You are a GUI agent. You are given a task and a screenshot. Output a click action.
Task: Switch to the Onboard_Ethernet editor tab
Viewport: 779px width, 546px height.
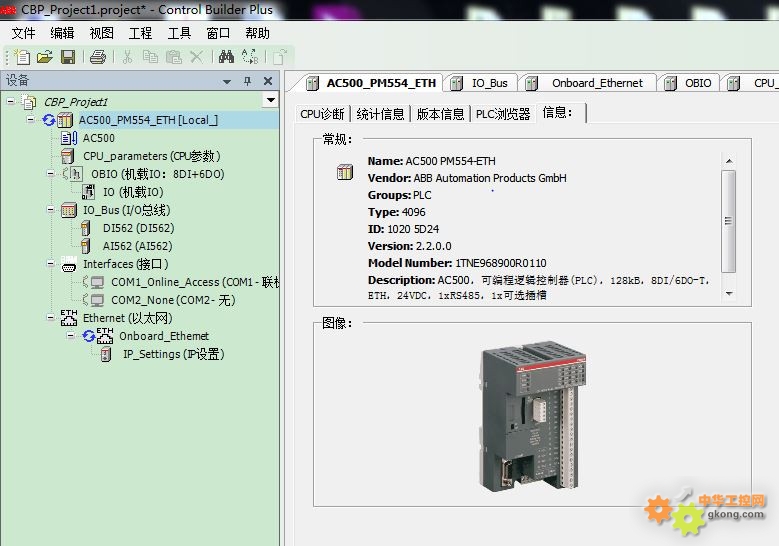click(x=586, y=83)
